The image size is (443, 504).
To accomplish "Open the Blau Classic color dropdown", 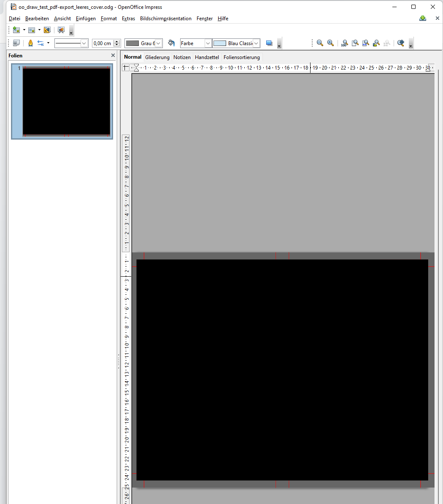I will 256,43.
